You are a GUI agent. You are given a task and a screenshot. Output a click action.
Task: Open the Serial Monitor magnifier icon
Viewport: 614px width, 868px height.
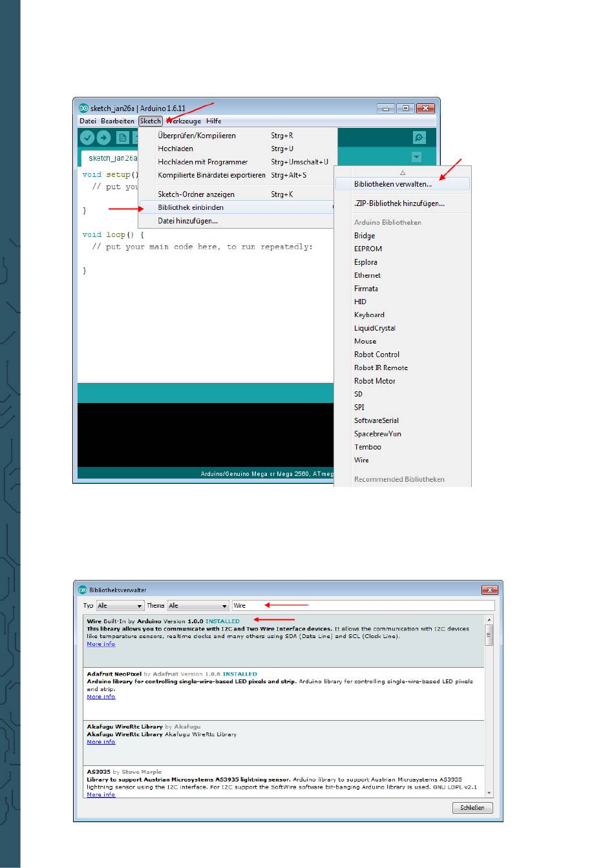point(419,138)
